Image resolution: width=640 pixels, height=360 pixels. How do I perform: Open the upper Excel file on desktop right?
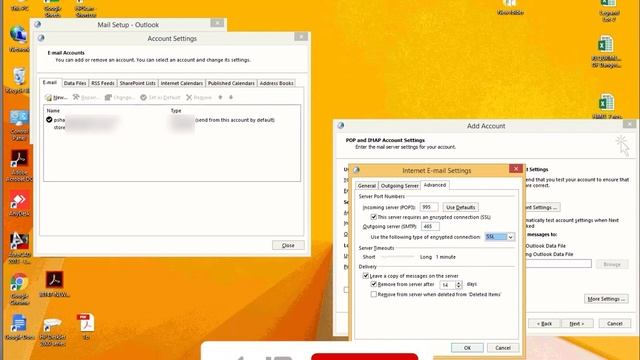point(606,51)
